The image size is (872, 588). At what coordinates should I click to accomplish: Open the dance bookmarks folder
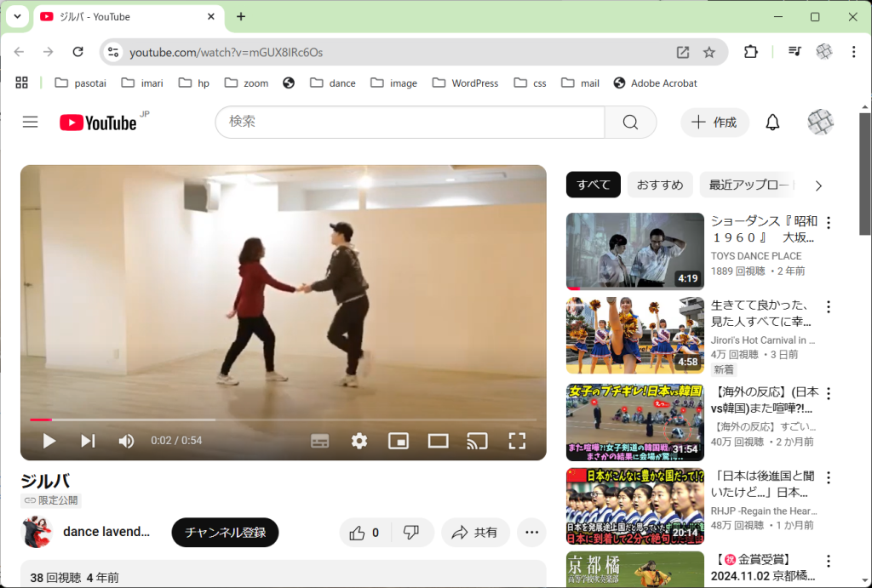pyautogui.click(x=333, y=83)
